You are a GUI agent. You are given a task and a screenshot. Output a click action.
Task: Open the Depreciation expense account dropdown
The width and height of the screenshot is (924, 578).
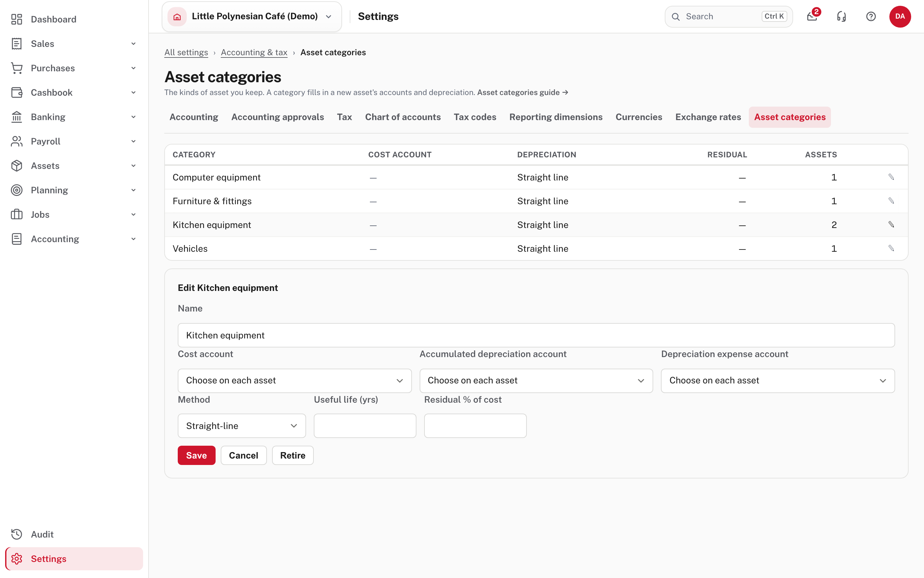click(778, 381)
